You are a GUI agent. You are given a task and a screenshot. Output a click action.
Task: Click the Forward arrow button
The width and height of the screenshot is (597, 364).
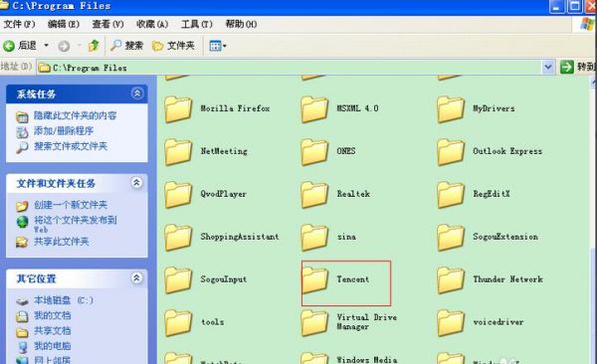pos(64,46)
